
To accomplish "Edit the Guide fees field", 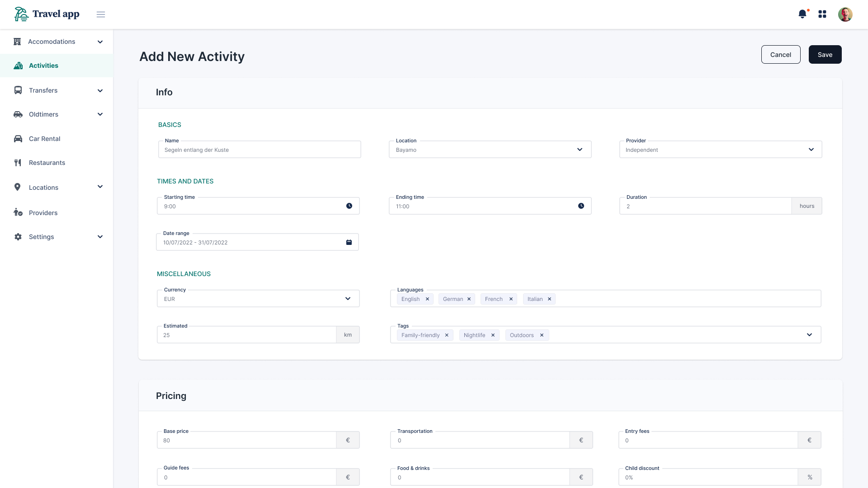I will (246, 477).
